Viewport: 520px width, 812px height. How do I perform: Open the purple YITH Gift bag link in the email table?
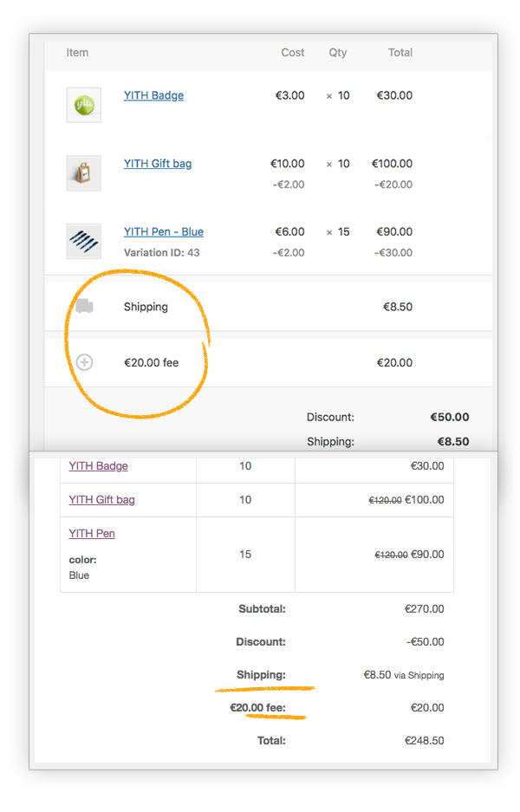102,500
